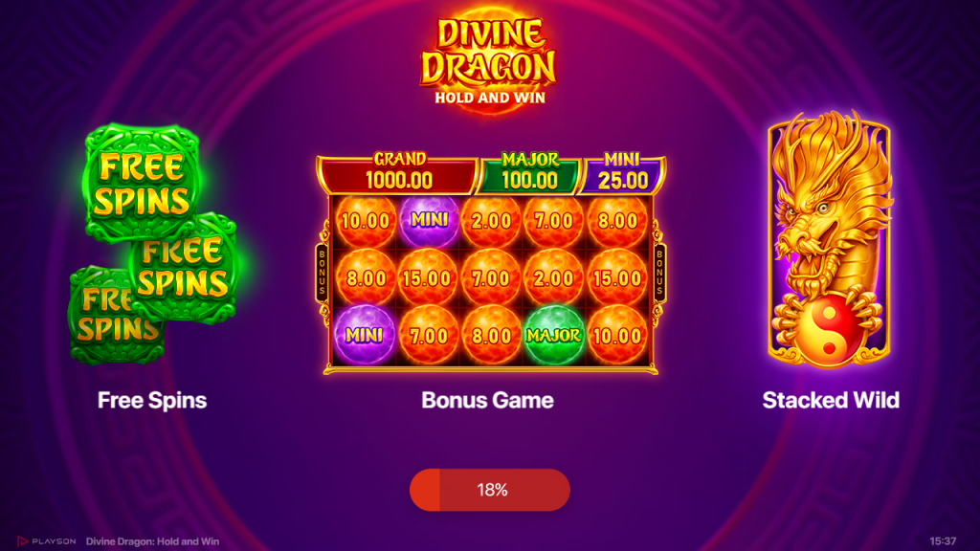
Task: Click the 10.00 orb in top-left cell
Action: [x=366, y=221]
